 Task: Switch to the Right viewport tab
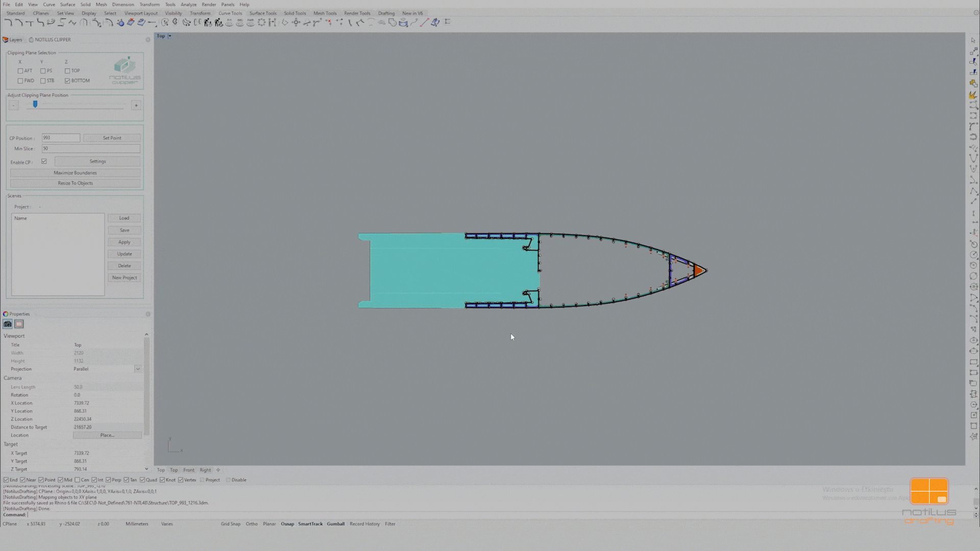point(205,470)
